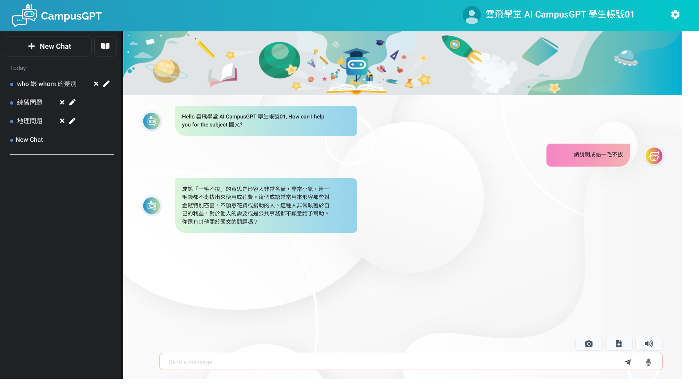699x386 pixels.
Task: Select the 'New Chat' entry in history
Action: click(29, 140)
